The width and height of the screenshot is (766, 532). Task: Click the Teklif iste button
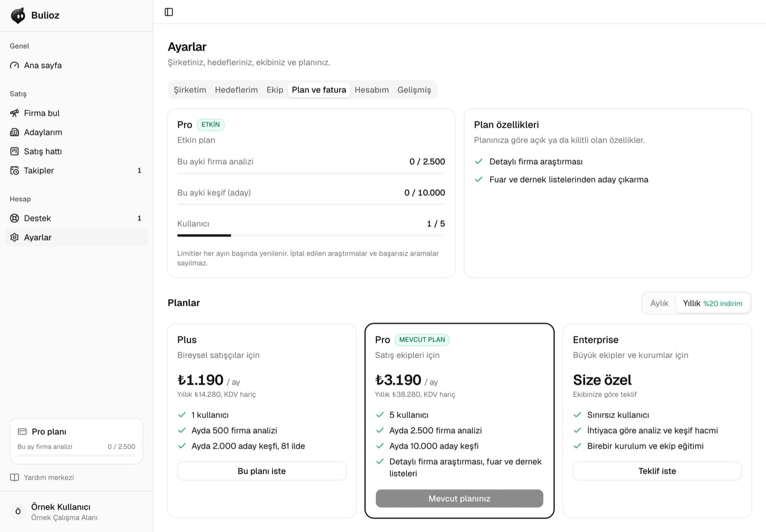click(x=657, y=471)
